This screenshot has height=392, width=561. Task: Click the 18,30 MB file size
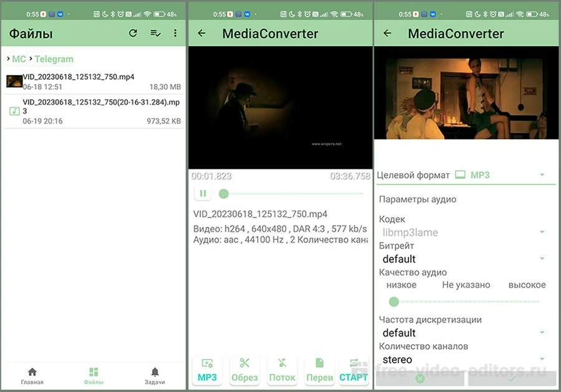pos(165,87)
